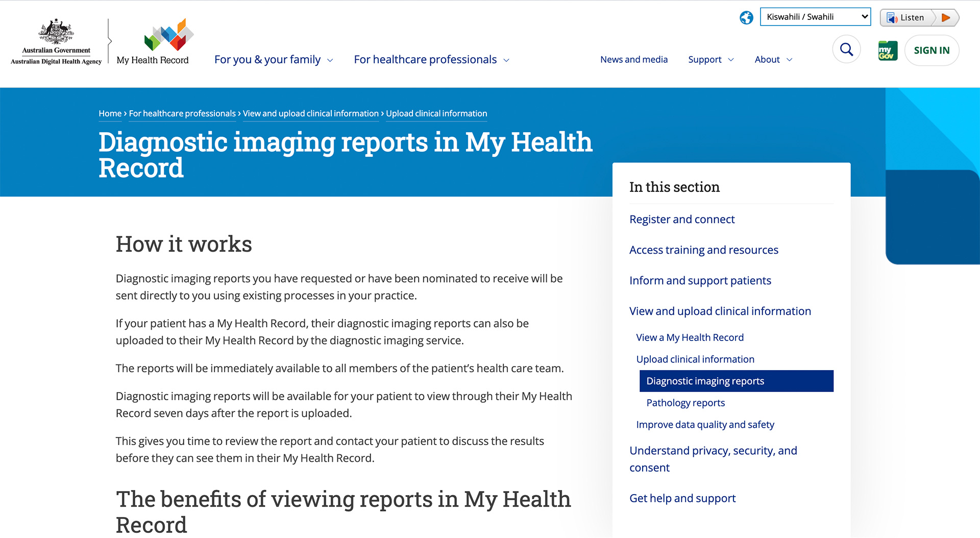Click the Australian Government crest logo
This screenshot has width=980, height=538.
[56, 42]
